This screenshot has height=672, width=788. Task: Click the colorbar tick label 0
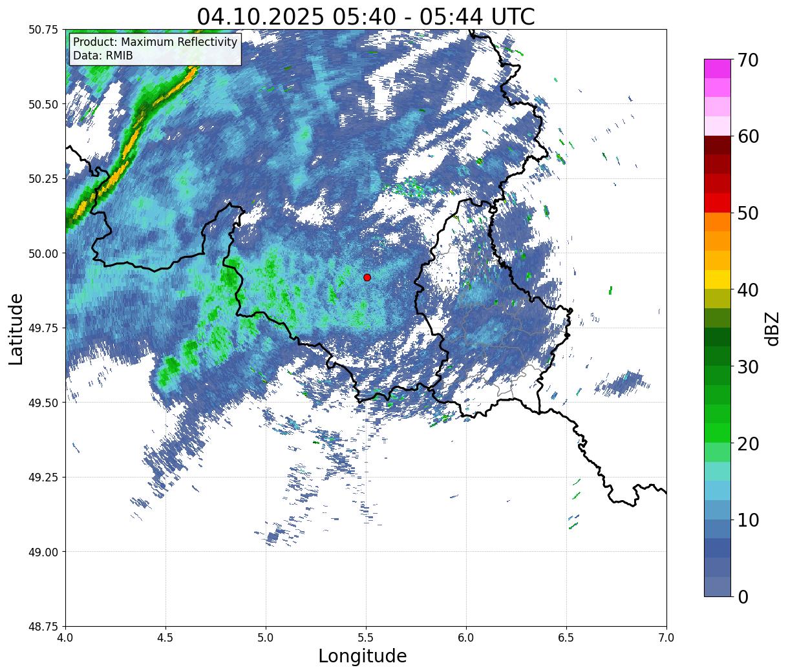coord(743,596)
